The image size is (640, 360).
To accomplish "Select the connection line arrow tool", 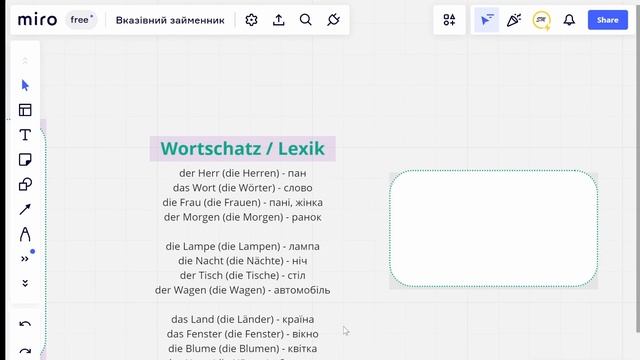I will 25,209.
